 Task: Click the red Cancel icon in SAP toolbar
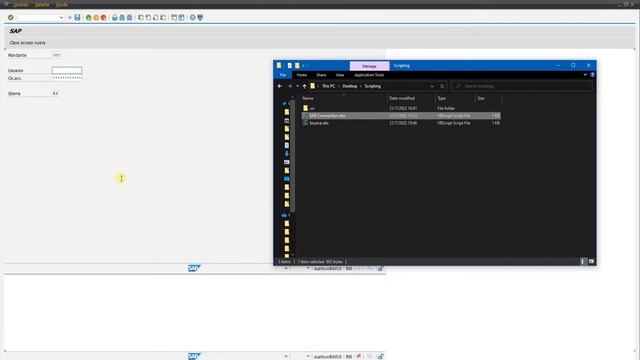pos(103,18)
